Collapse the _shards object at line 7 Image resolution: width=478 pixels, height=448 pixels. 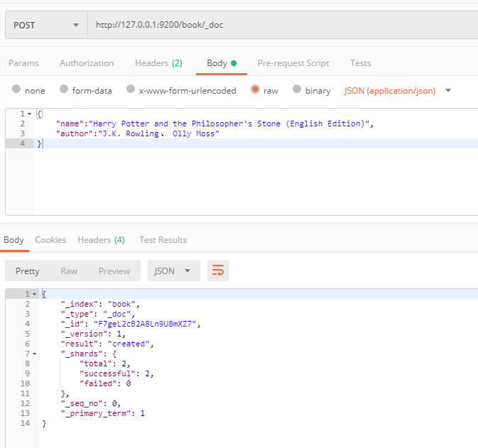35,354
